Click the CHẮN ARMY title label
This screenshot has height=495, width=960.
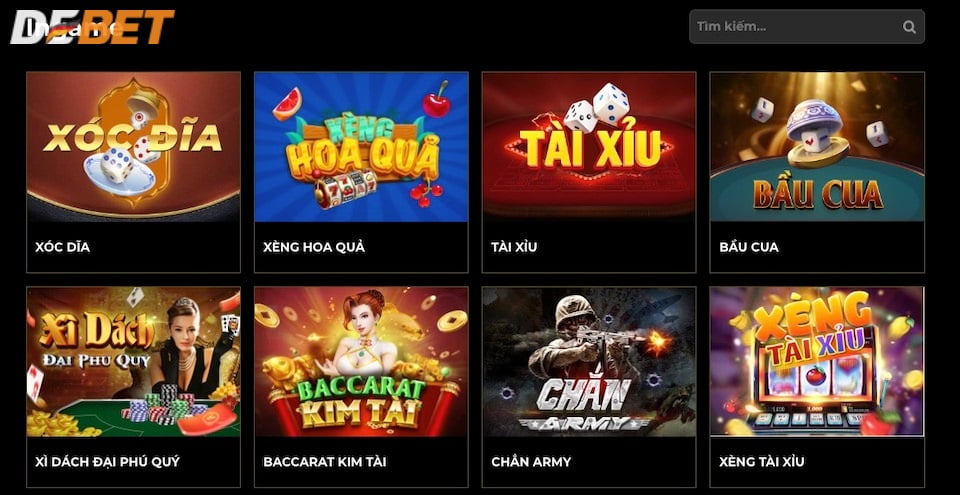[531, 461]
